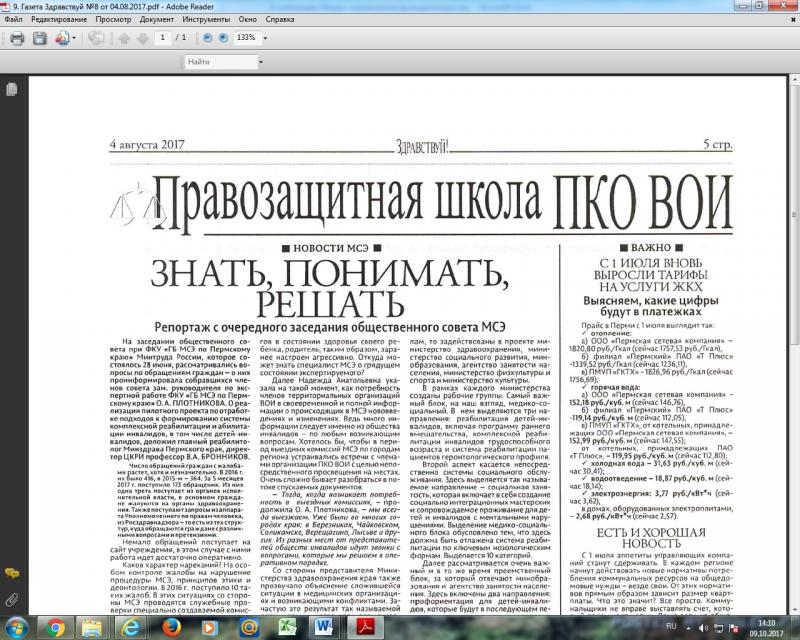
Task: Switch to Word from the taskbar
Action: [324, 627]
